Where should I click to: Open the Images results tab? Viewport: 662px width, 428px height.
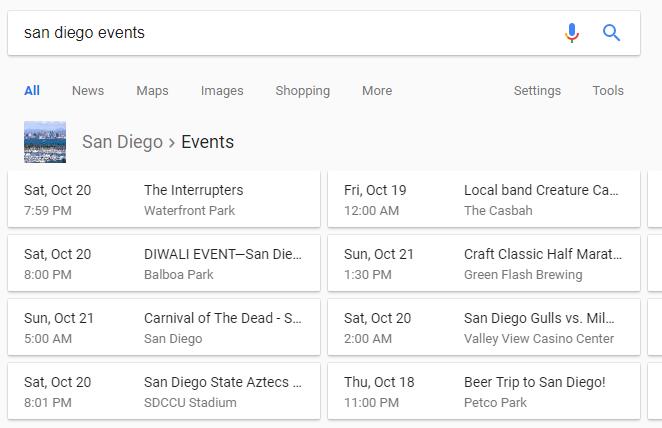(222, 90)
